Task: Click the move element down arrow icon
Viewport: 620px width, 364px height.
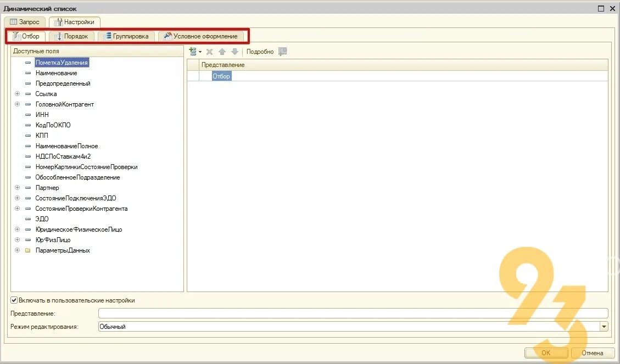Action: 234,52
